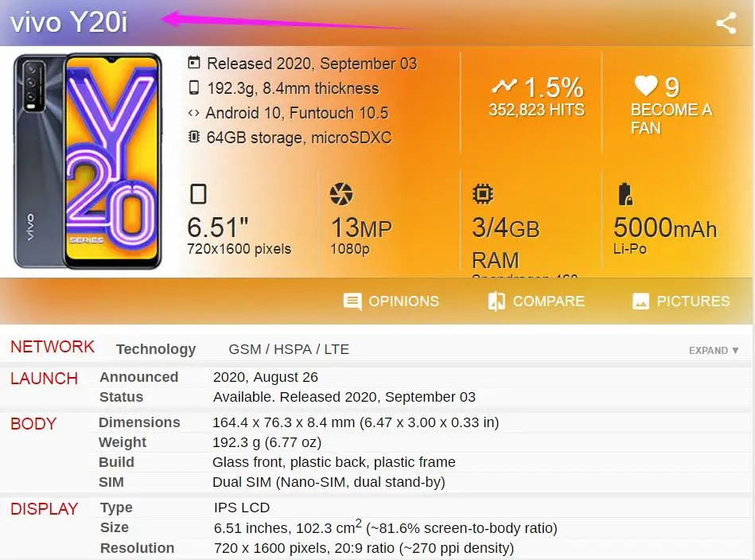Click the calendar icon beside release date
Image resolution: width=755 pixels, height=560 pixels.
[x=193, y=63]
